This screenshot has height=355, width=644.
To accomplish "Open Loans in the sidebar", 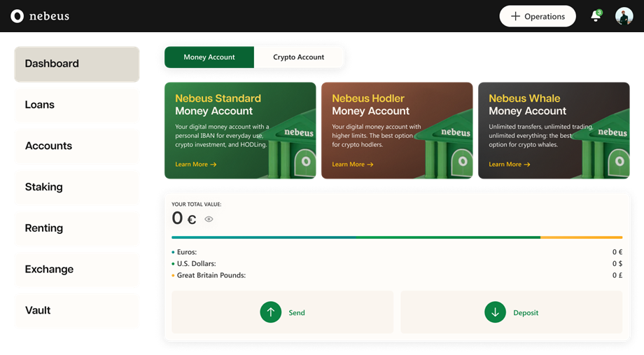I will 77,105.
